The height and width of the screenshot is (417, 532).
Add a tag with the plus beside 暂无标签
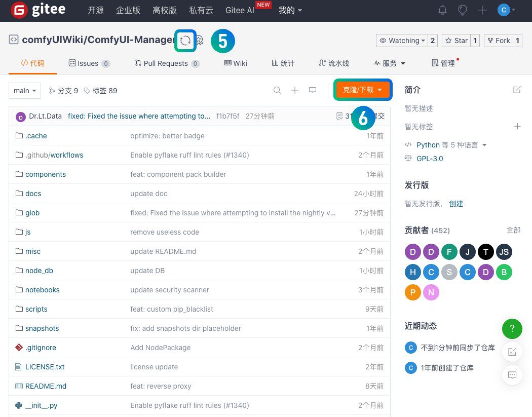[x=517, y=127]
